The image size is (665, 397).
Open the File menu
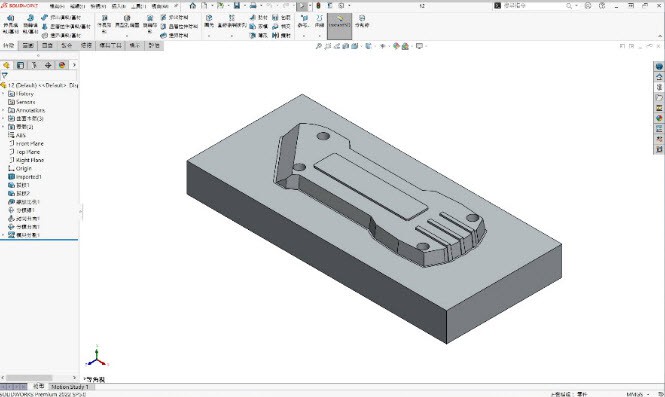coord(57,6)
